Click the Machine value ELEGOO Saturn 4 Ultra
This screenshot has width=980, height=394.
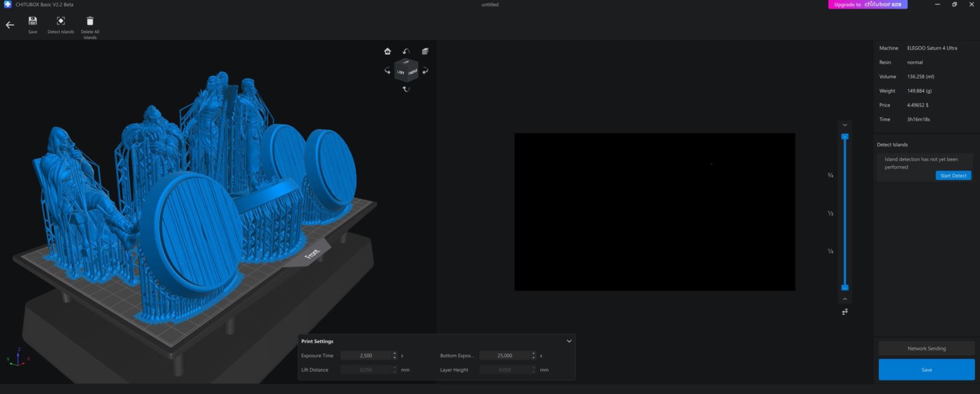[x=932, y=48]
